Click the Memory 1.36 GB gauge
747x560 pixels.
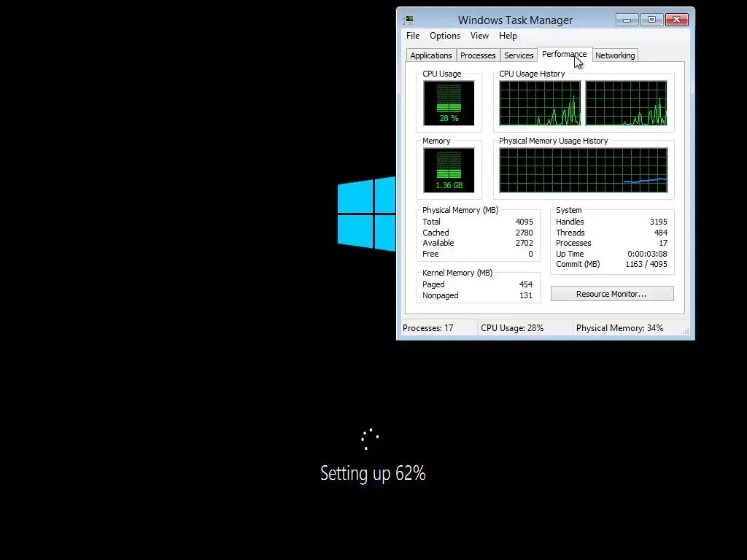point(449,170)
